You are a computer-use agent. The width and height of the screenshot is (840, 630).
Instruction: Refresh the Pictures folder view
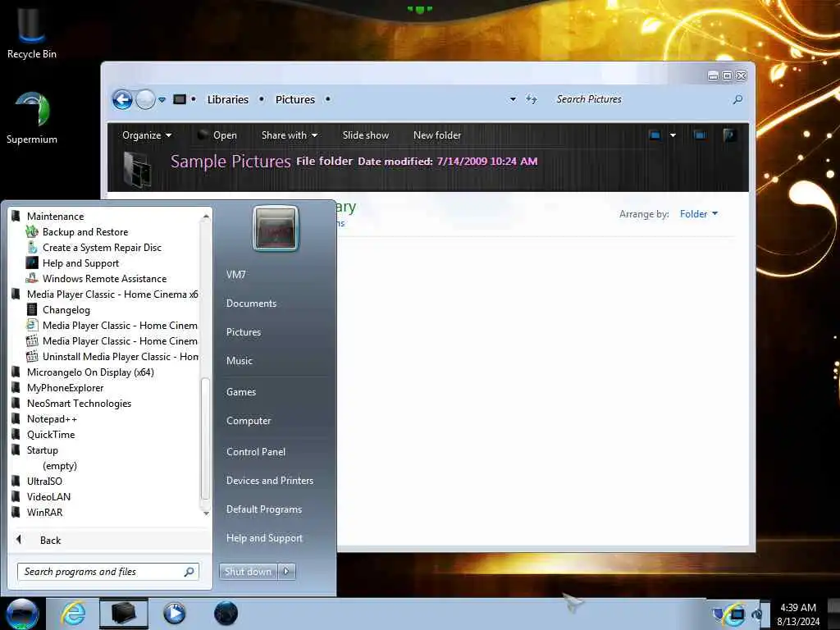tap(531, 99)
